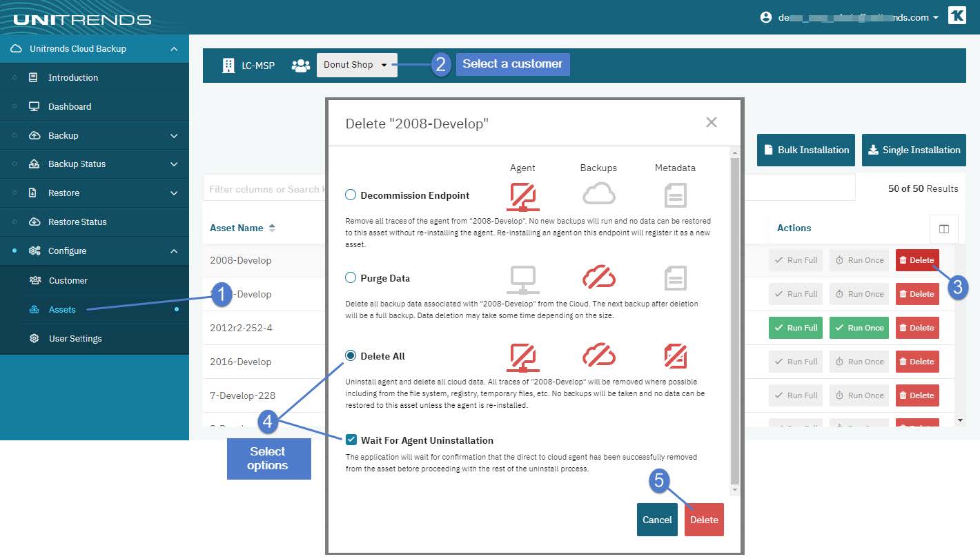The width and height of the screenshot is (980, 559).
Task: Click the Backups cloud icon in Decommission Endpoint row
Action: click(x=598, y=195)
